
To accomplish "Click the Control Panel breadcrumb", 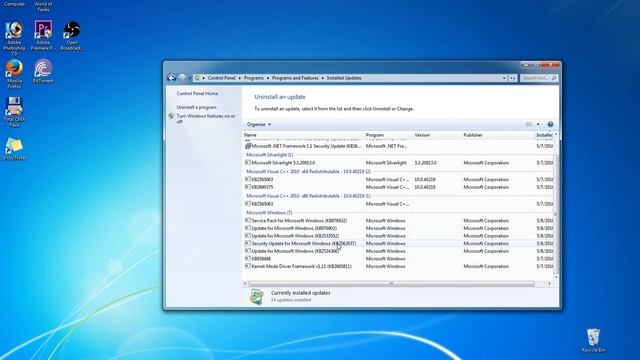I will (x=222, y=78).
